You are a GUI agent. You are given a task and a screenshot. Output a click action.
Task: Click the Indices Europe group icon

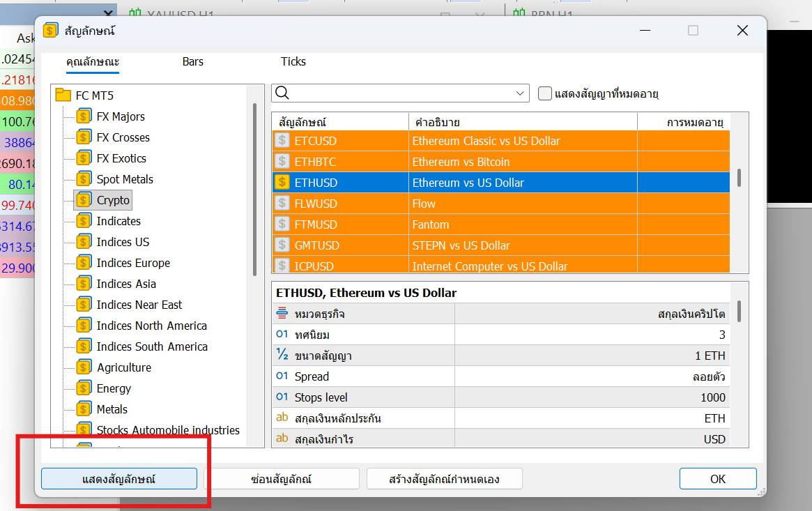84,263
